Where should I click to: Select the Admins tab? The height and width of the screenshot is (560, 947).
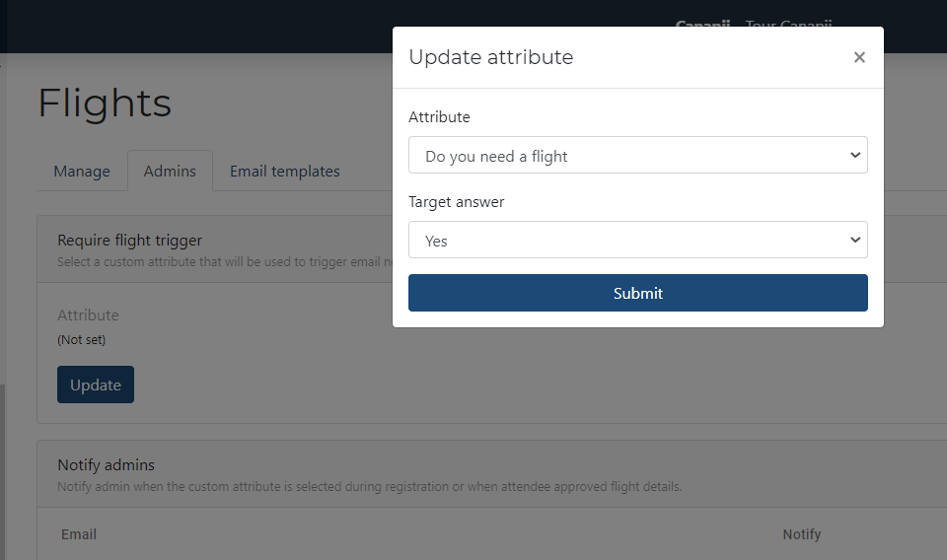[170, 172]
